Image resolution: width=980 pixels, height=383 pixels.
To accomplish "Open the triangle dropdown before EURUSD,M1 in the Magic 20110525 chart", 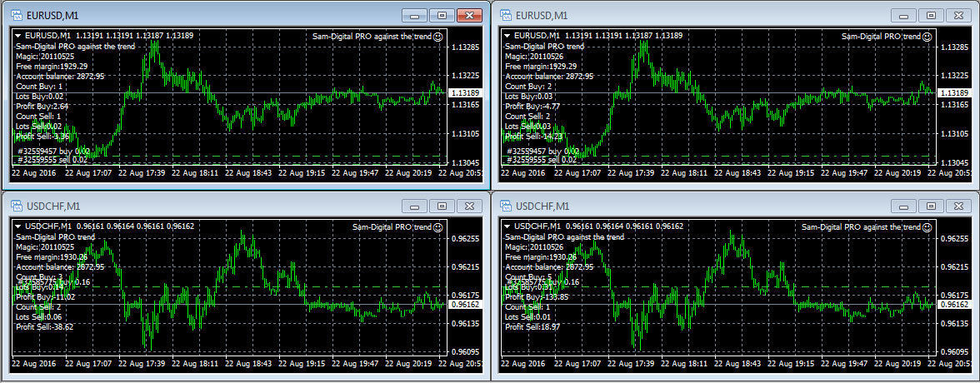I will [x=17, y=37].
